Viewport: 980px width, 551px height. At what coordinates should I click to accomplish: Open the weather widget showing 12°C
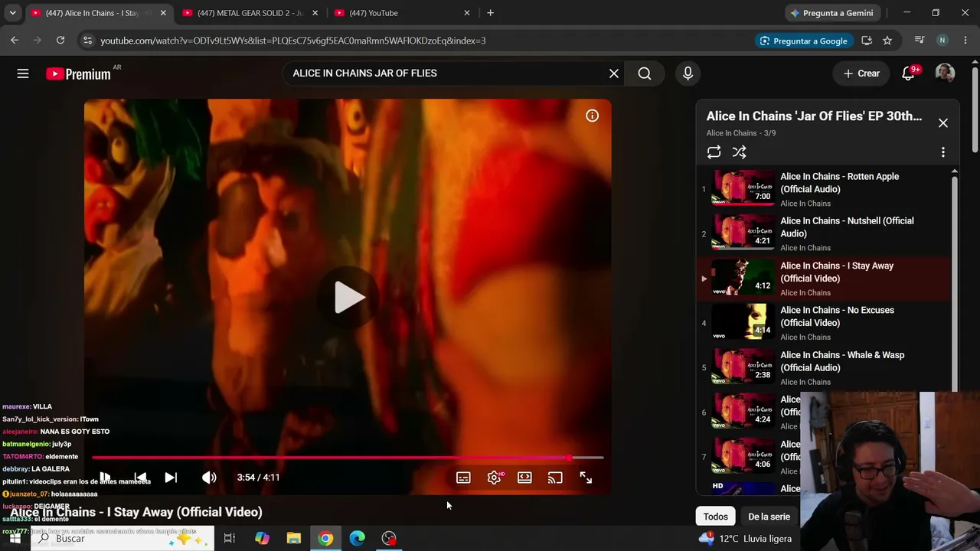[x=745, y=539]
